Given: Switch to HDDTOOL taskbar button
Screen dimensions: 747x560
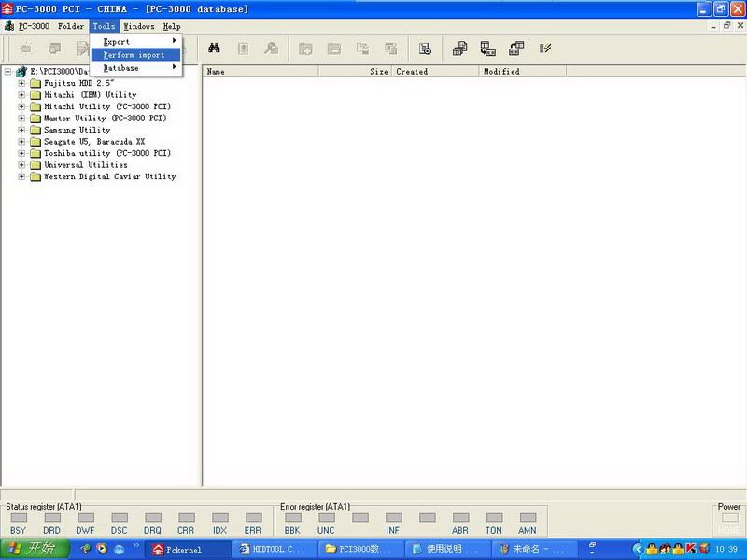Looking at the screenshot, I should pyautogui.click(x=275, y=550).
